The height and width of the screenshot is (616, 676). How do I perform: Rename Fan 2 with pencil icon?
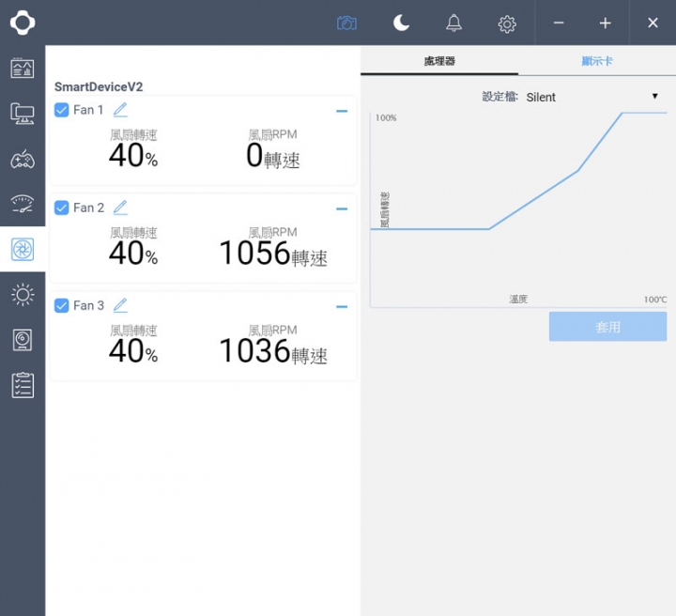(120, 208)
